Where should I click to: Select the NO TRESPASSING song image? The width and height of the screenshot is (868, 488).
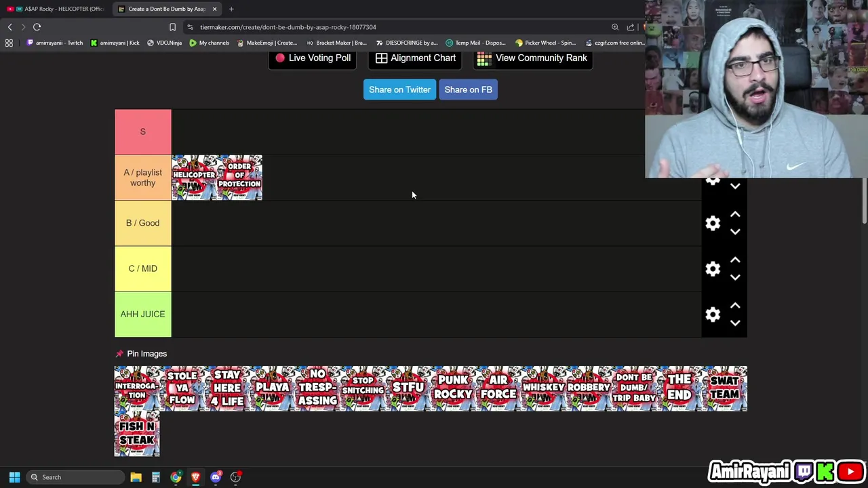(318, 388)
